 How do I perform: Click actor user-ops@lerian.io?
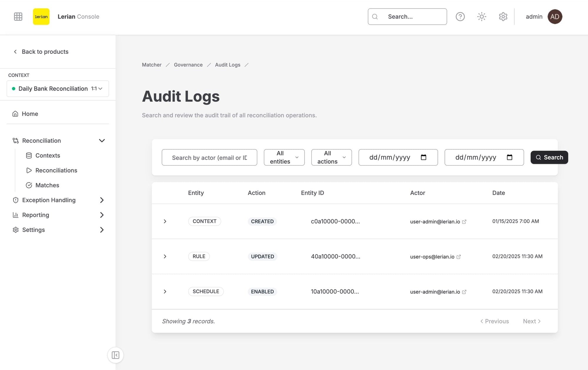(x=432, y=257)
